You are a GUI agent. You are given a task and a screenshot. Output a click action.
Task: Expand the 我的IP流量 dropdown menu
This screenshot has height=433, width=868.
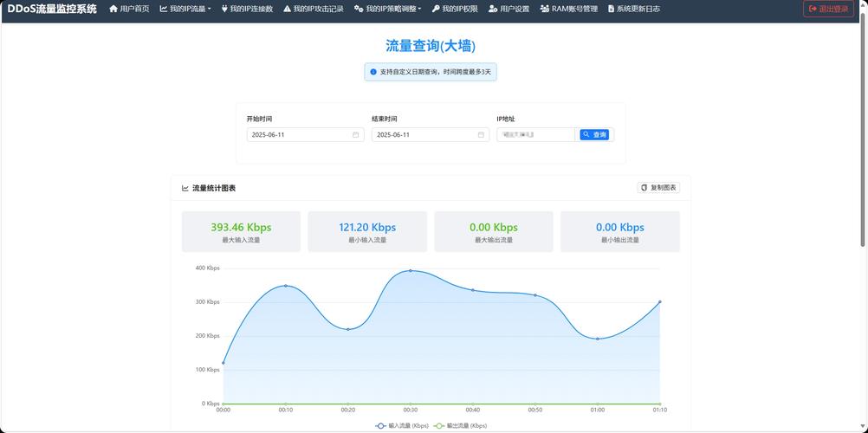pyautogui.click(x=185, y=9)
